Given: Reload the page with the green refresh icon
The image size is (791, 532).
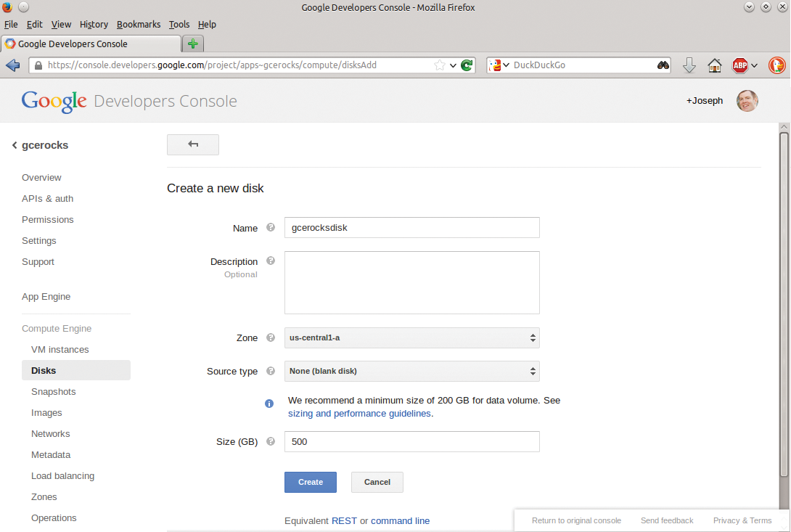Looking at the screenshot, I should tap(467, 65).
